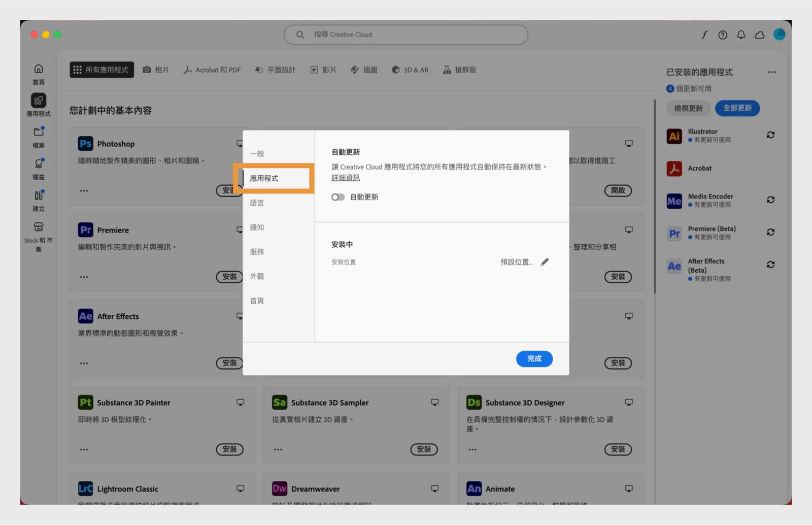Viewport: 812px width, 525px height.
Task: Open the three-dot menu on Substance 3D Designer card
Action: tap(472, 450)
